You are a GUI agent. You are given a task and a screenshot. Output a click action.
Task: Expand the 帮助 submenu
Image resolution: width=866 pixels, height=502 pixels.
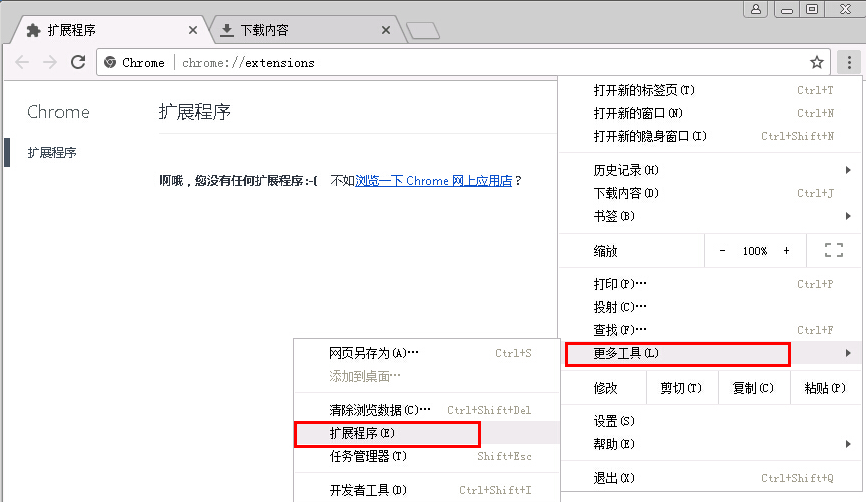pos(710,444)
